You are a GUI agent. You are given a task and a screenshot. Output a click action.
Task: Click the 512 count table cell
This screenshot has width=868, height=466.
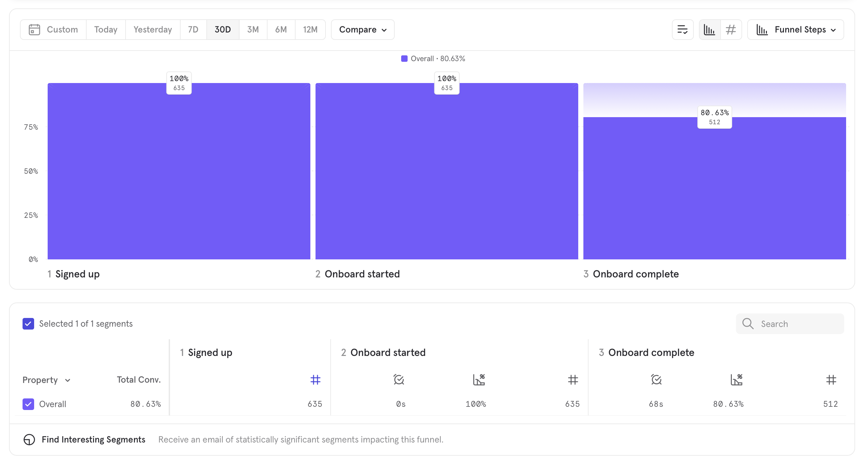830,404
